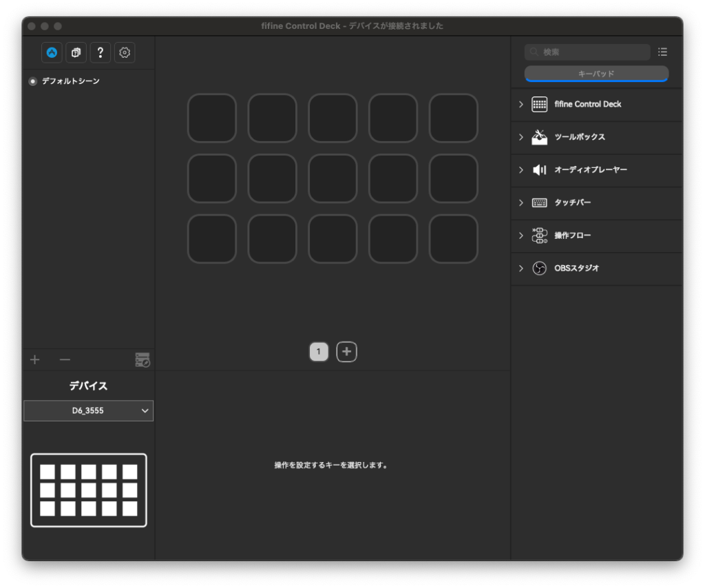Click the device profile icon above デバイス
The width and height of the screenshot is (705, 588).
(x=143, y=359)
